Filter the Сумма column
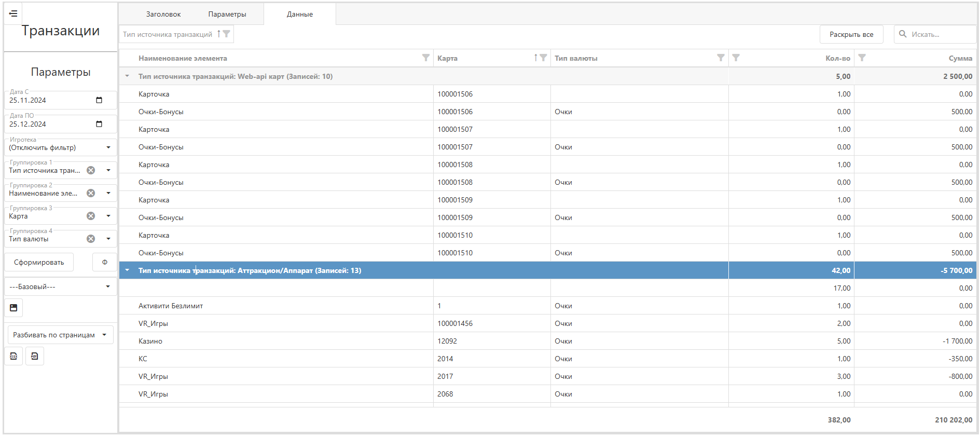This screenshot has width=980, height=437. 862,58
